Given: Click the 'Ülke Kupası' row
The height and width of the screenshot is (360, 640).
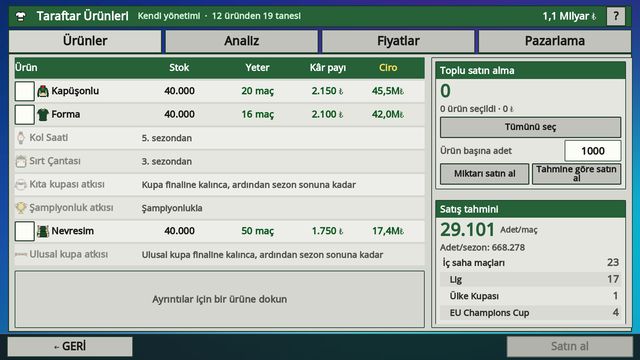Looking at the screenshot, I should 531,296.
